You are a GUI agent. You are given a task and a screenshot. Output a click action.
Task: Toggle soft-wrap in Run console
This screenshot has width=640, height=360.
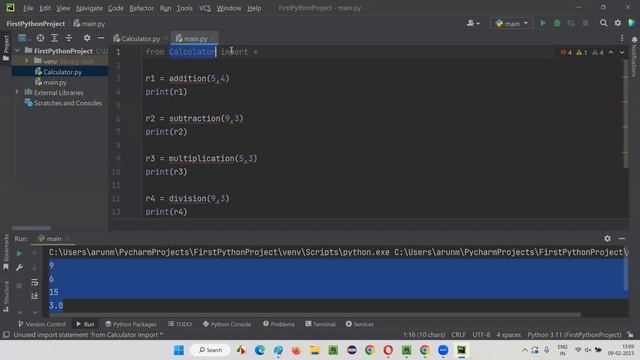click(x=35, y=282)
